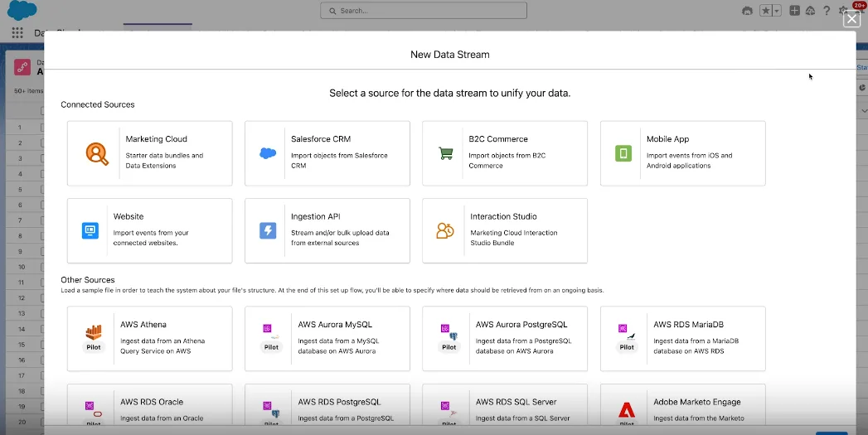Select the Marketing Cloud source icon
Viewport: 868px width, 435px height.
tap(98, 153)
